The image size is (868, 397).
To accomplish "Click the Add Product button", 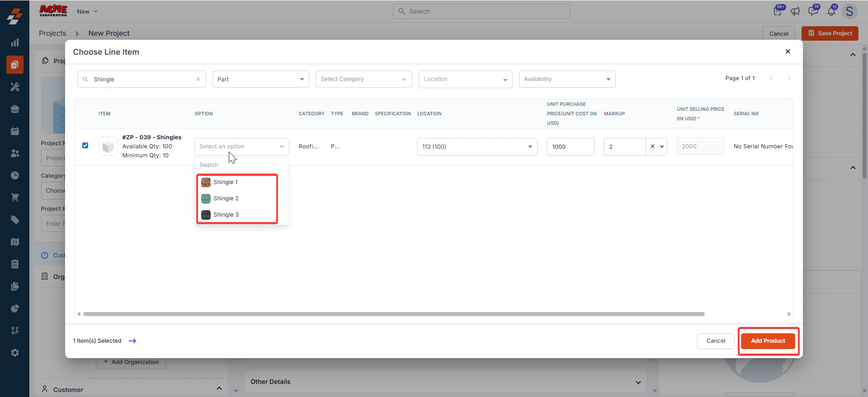I will pyautogui.click(x=768, y=341).
